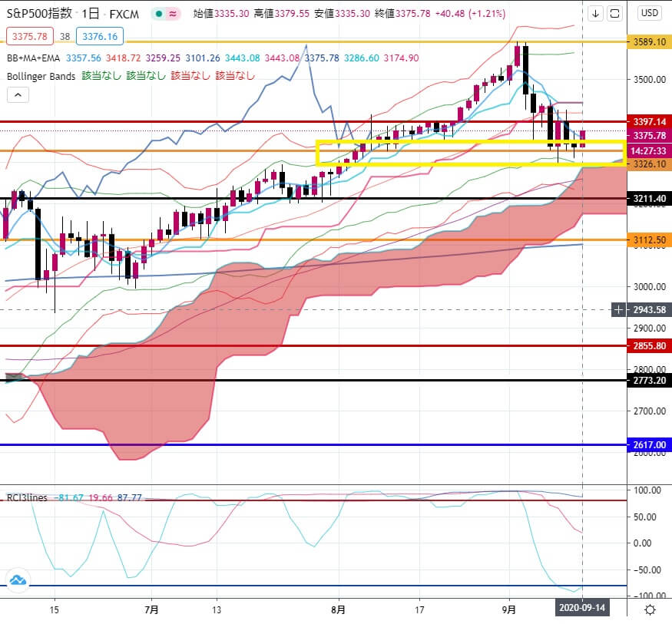Select the 1日 timeframe label
The width and height of the screenshot is (672, 624).
pyautogui.click(x=91, y=14)
